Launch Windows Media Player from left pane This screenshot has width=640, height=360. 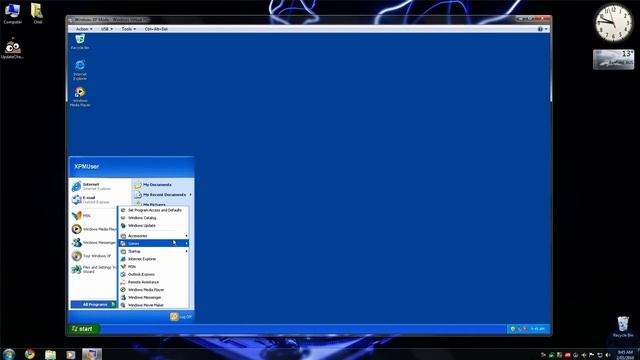tap(94, 229)
